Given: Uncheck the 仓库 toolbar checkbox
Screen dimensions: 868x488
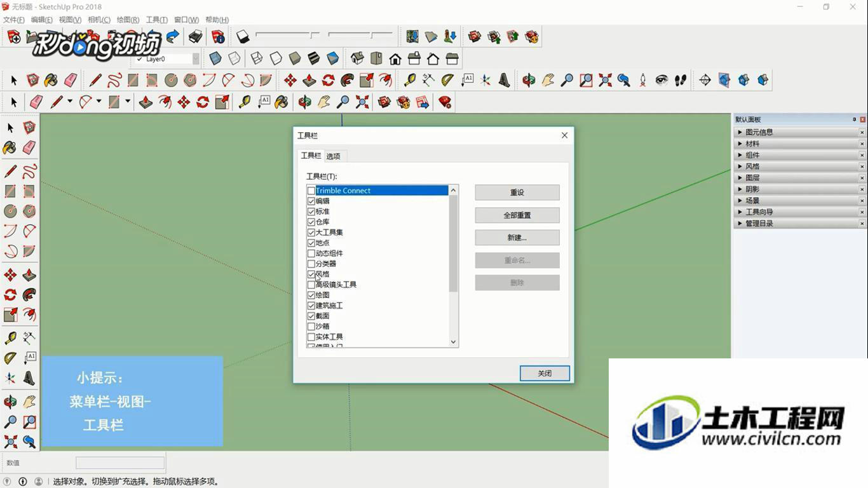Looking at the screenshot, I should [311, 222].
